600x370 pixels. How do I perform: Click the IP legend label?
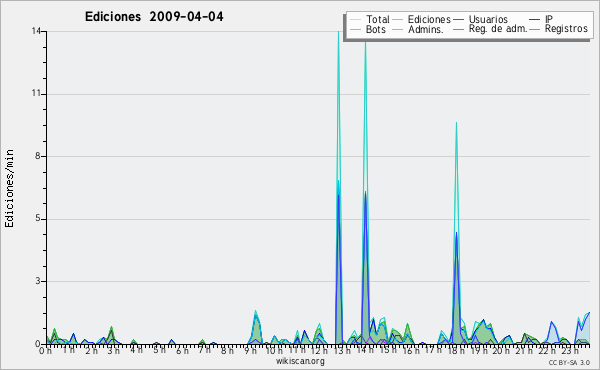click(549, 19)
